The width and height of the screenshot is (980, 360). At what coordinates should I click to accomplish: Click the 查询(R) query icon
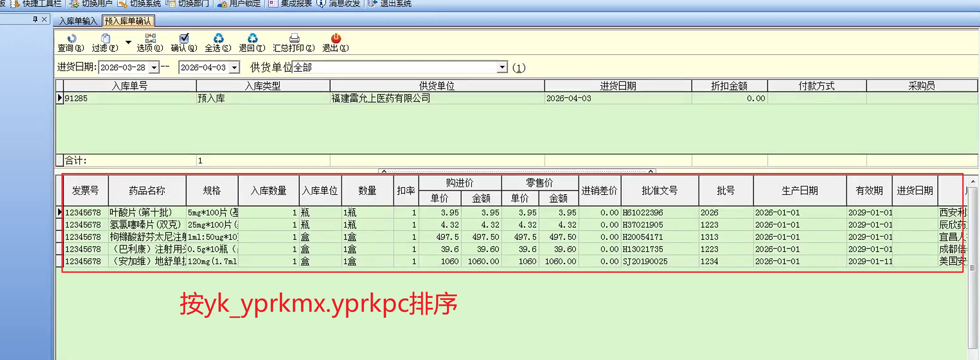click(71, 39)
